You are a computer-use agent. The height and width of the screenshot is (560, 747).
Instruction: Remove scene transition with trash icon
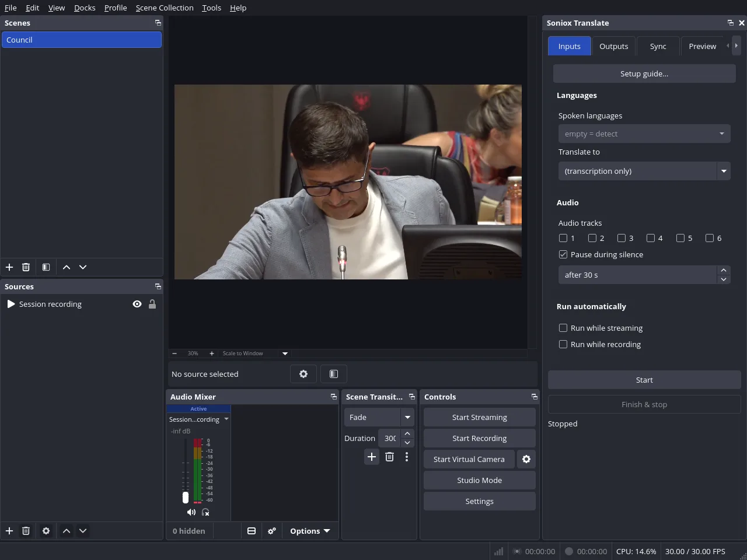pos(390,457)
